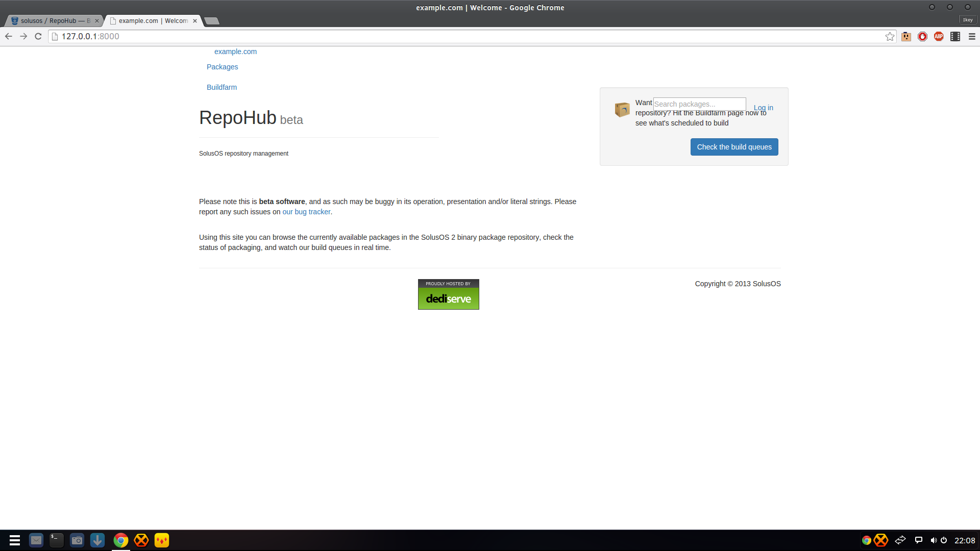Open the Chrome hamburger menu
The image size is (980, 551).
point(972,36)
